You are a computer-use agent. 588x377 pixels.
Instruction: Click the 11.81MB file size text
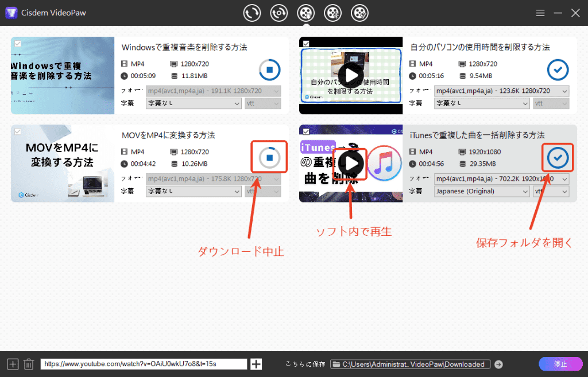coord(194,76)
